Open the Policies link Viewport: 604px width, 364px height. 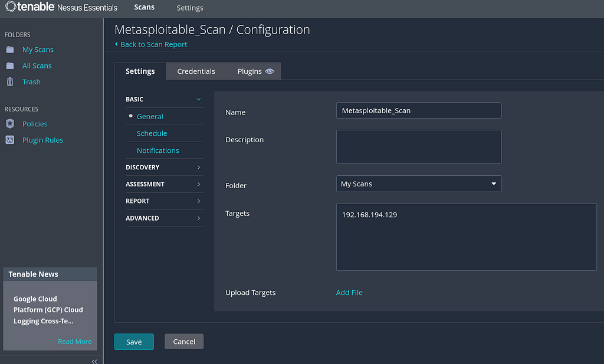click(35, 124)
